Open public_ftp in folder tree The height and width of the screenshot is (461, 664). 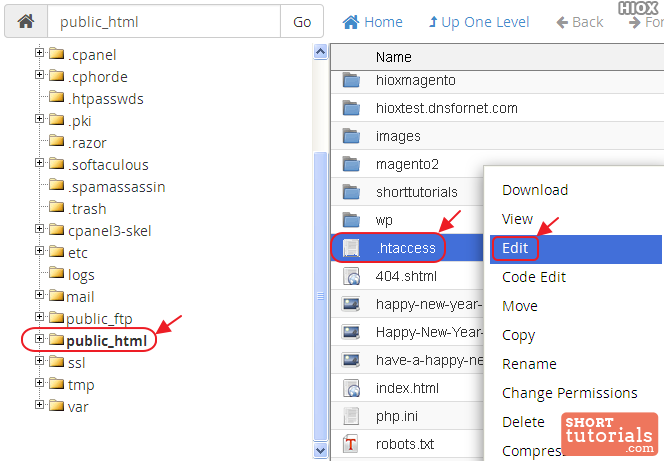[99, 319]
